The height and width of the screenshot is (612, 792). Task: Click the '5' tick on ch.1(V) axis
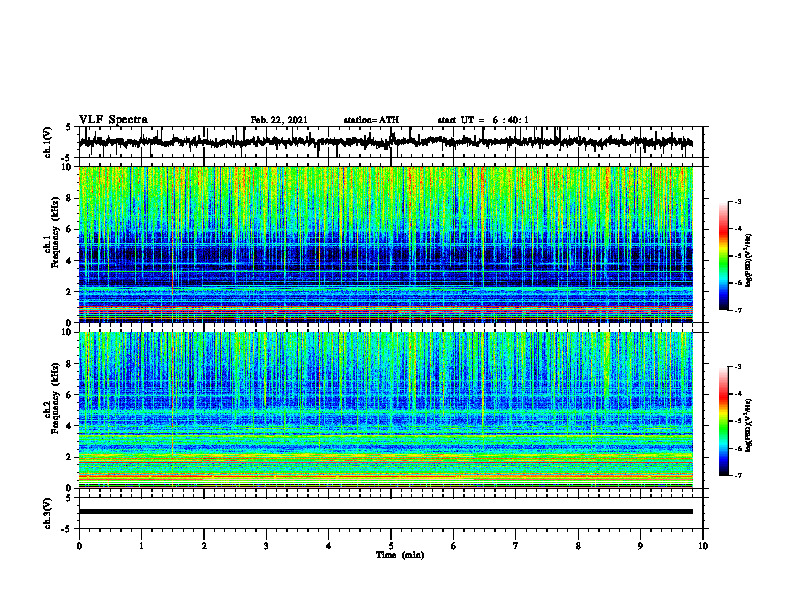[69, 128]
